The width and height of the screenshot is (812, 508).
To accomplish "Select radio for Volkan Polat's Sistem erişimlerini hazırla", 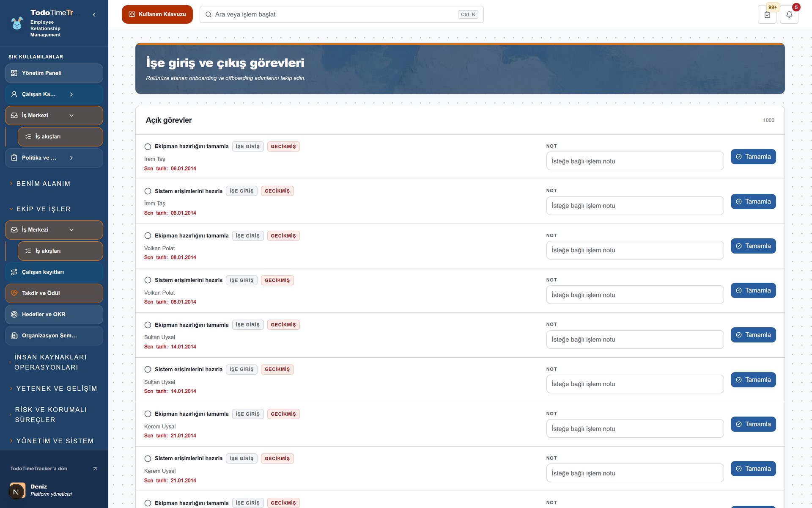I will tap(148, 280).
